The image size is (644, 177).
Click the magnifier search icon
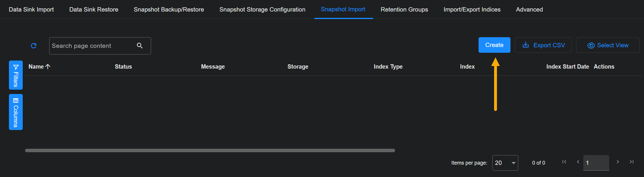[x=140, y=46]
